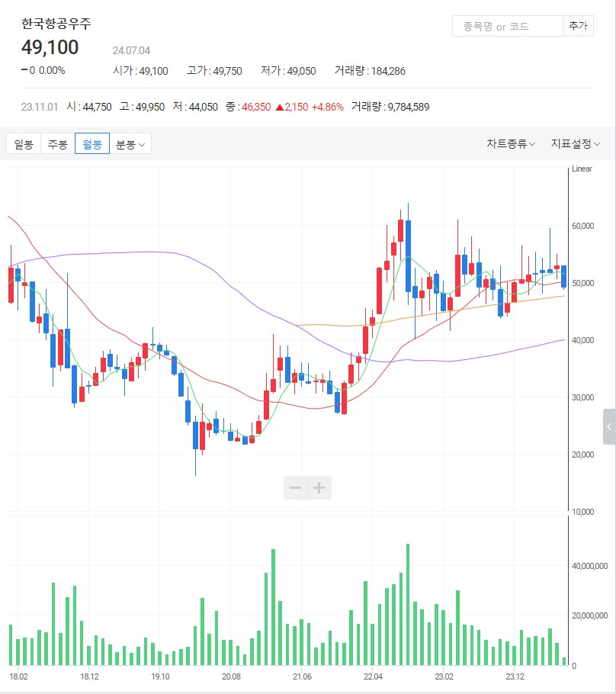The height and width of the screenshot is (694, 616).
Task: Click the 18.02 date label on time axis
Action: click(x=19, y=676)
